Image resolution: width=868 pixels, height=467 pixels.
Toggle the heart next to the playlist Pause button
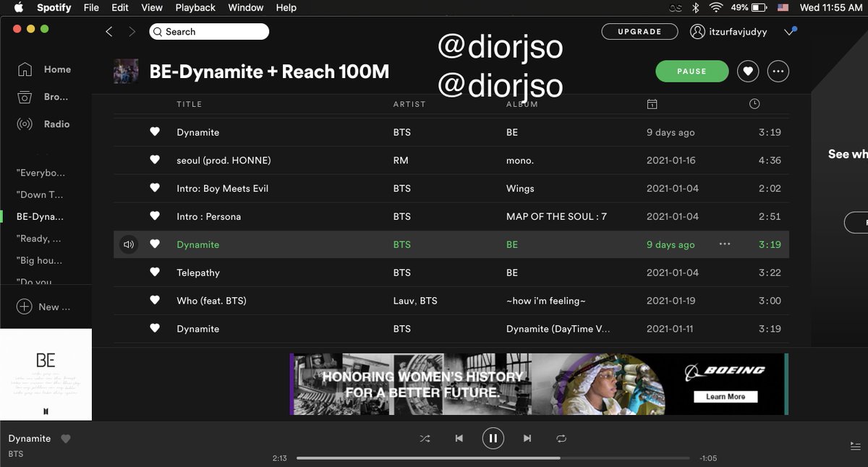[748, 72]
